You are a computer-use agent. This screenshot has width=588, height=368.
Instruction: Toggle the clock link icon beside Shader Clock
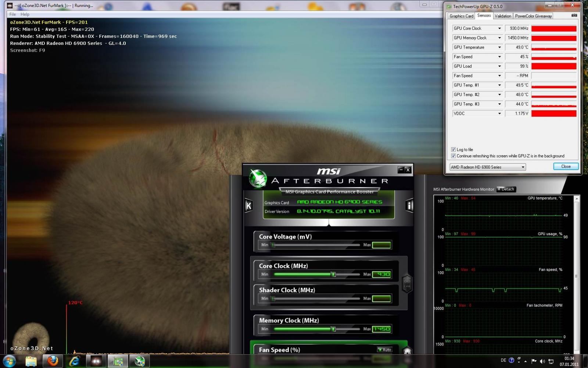tap(407, 284)
